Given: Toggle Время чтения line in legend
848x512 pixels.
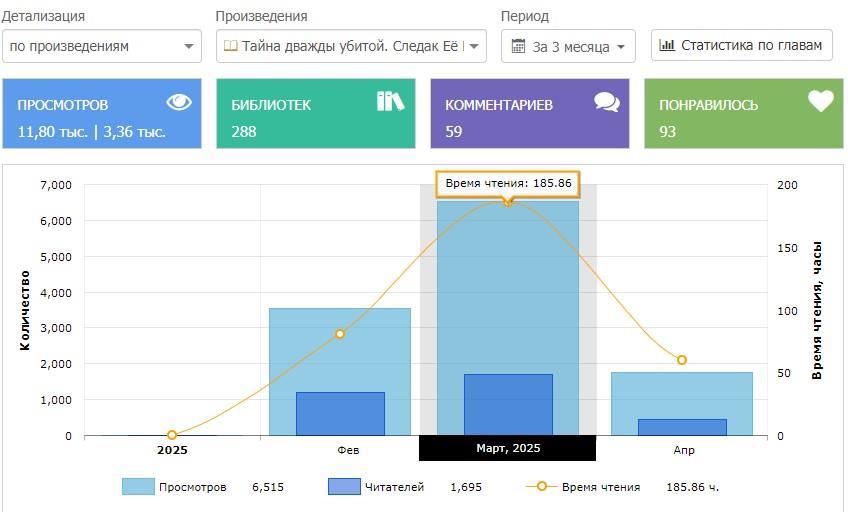Looking at the screenshot, I should point(600,487).
